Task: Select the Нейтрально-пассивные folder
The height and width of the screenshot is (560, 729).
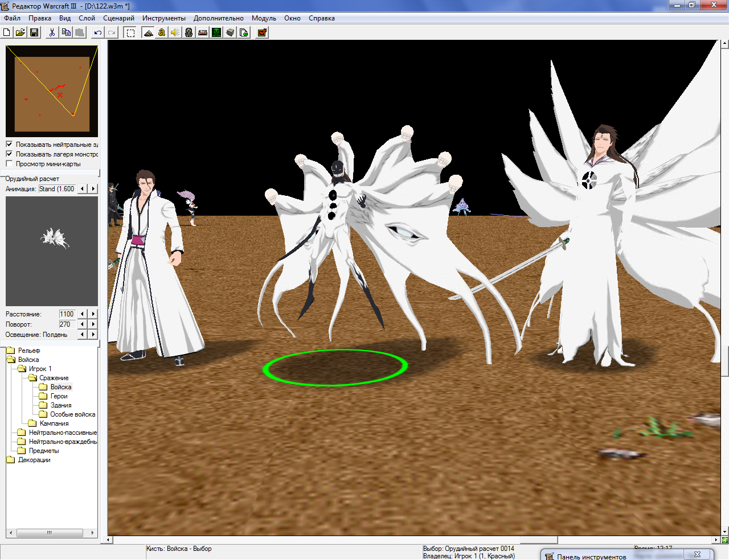Action: (63, 433)
